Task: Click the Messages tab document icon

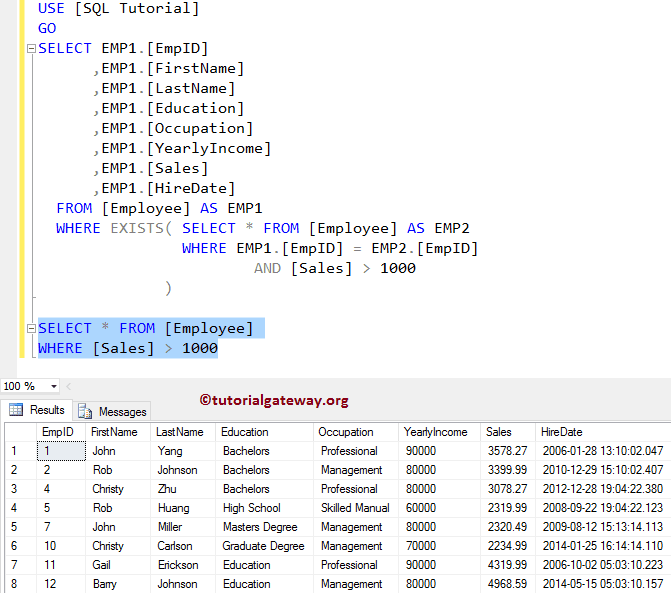Action: coord(85,411)
